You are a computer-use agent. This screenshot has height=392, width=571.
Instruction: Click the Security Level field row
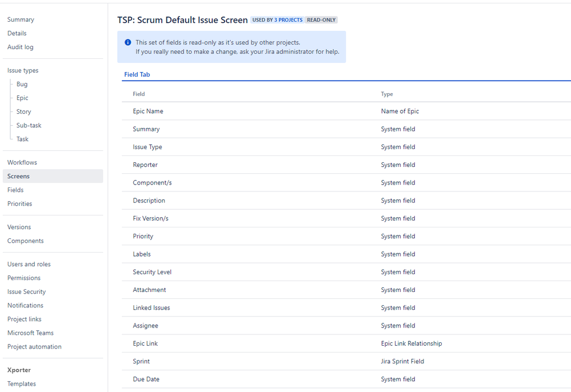point(346,272)
